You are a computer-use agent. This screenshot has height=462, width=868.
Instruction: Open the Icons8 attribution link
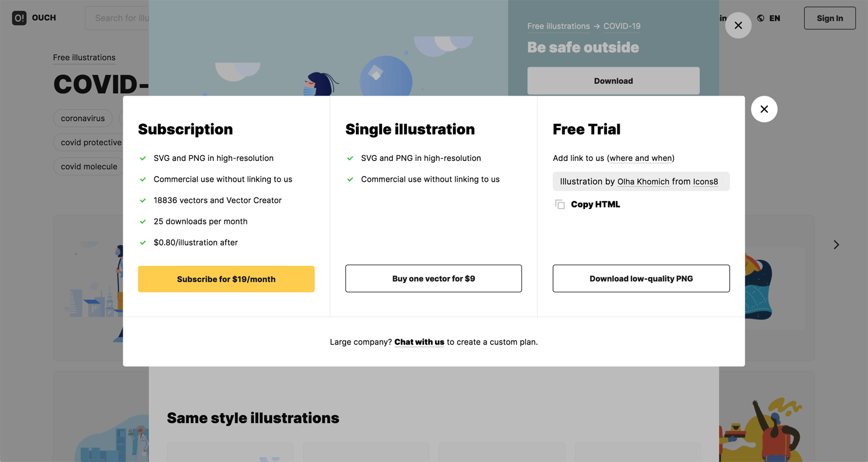[x=705, y=182]
